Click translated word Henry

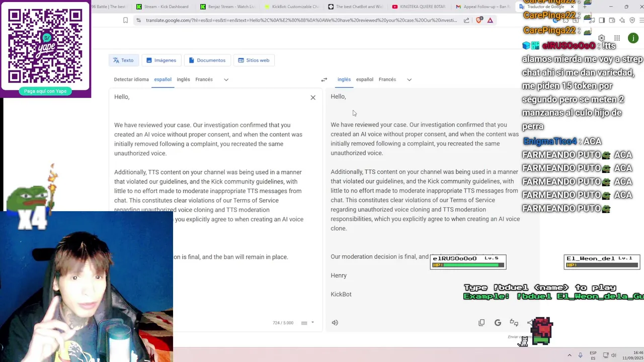[339, 276]
